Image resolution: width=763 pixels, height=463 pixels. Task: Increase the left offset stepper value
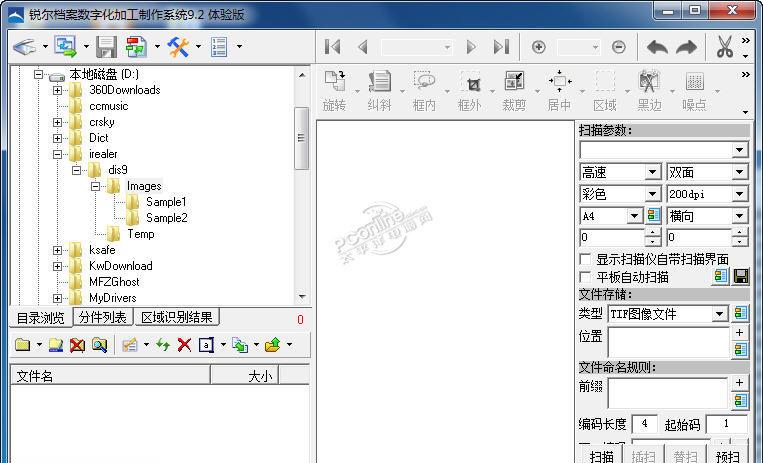653,233
